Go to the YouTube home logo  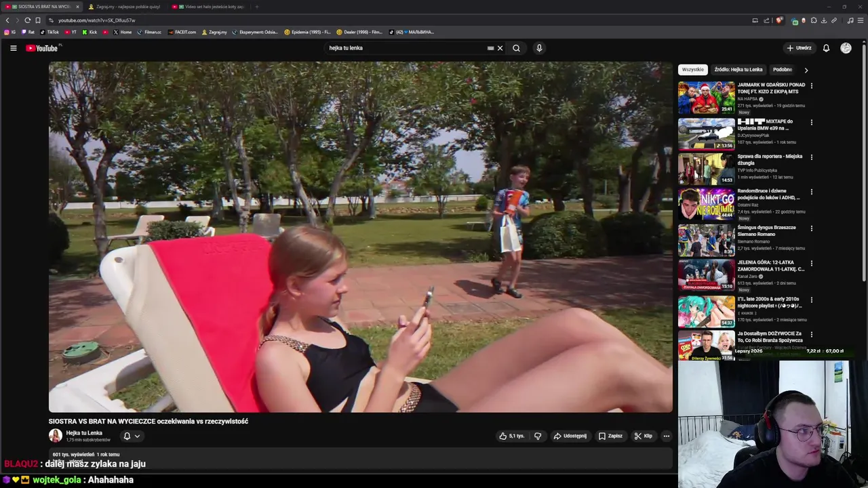pos(42,48)
